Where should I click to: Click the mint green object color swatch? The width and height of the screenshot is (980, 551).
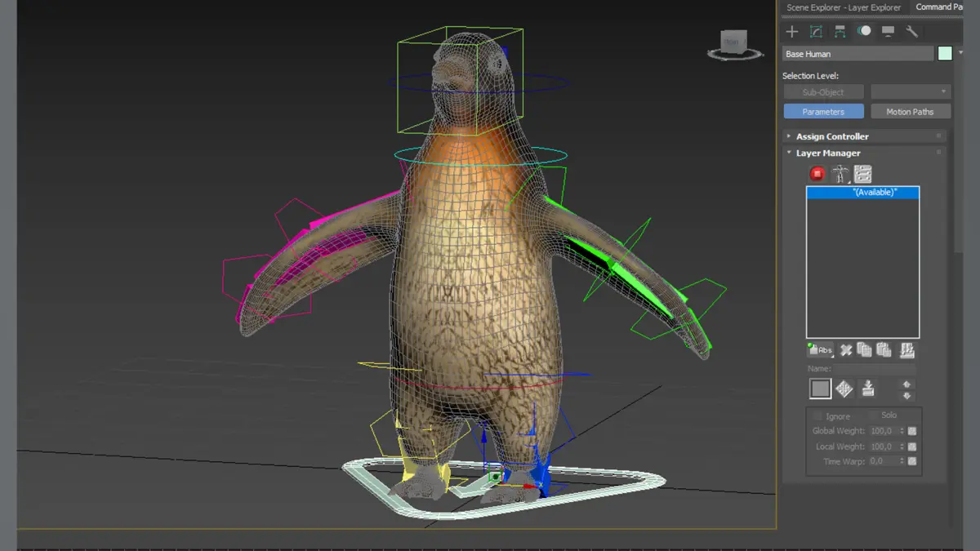(945, 54)
